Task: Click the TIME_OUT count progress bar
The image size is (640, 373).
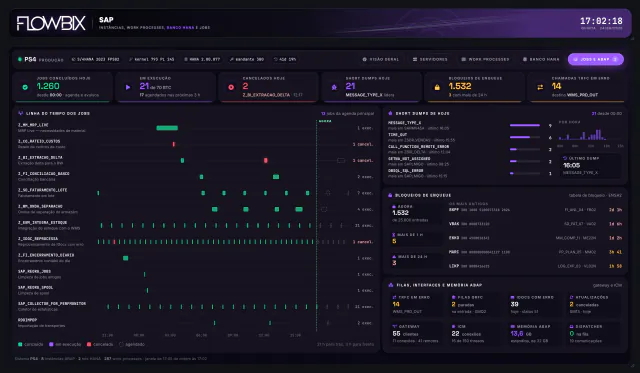Action: [x=525, y=137]
